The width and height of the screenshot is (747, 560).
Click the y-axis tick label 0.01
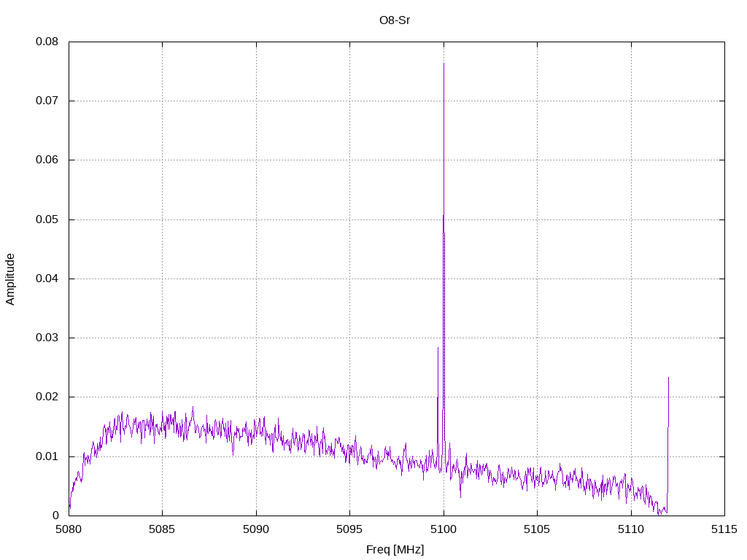point(47,456)
